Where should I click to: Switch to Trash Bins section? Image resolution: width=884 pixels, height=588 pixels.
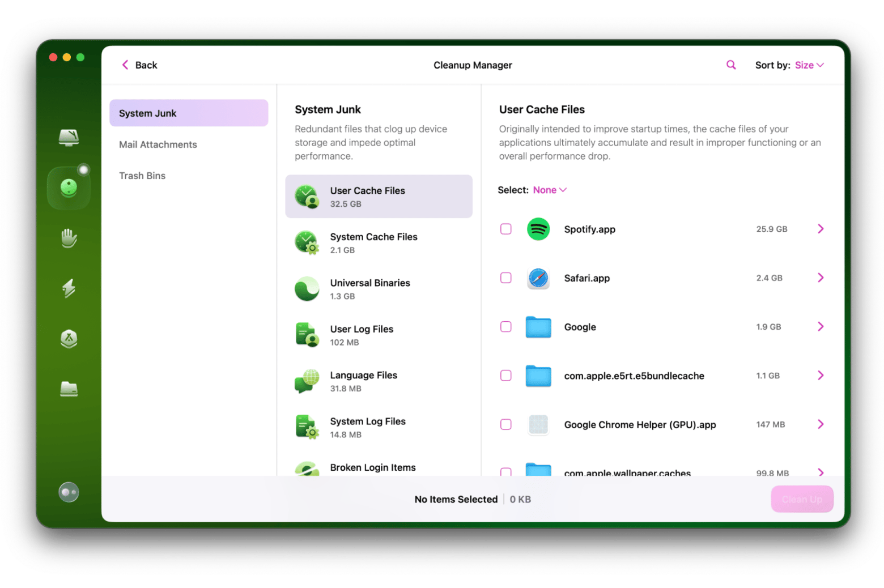click(142, 176)
